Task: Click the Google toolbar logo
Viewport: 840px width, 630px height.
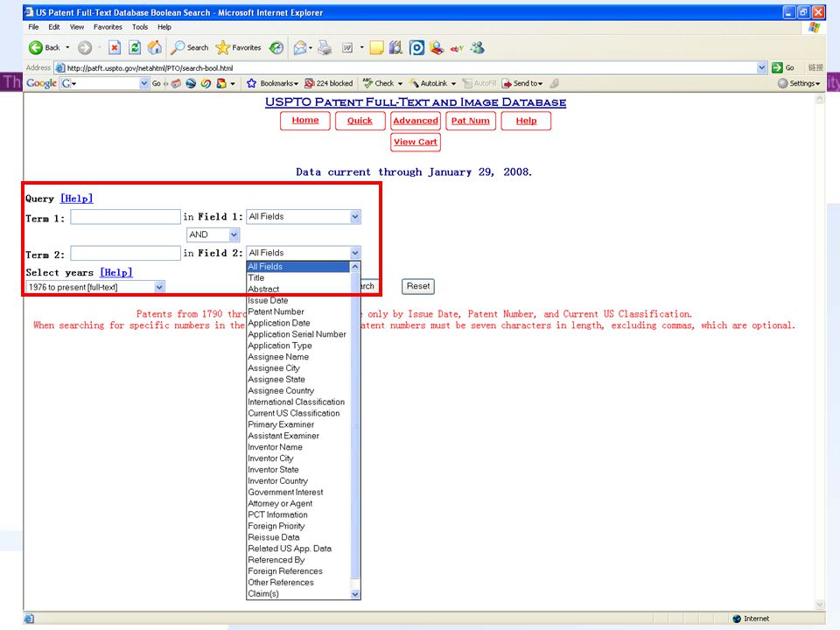Action: [41, 83]
